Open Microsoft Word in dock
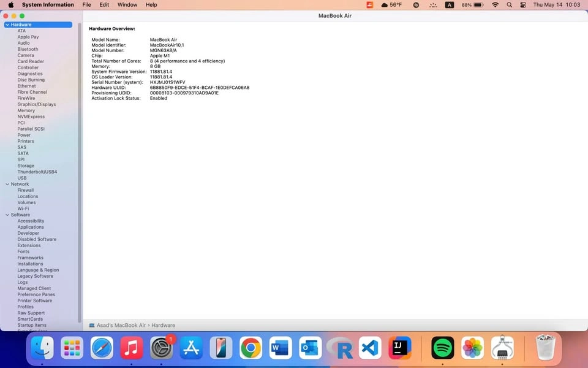The image size is (588, 368). 281,348
